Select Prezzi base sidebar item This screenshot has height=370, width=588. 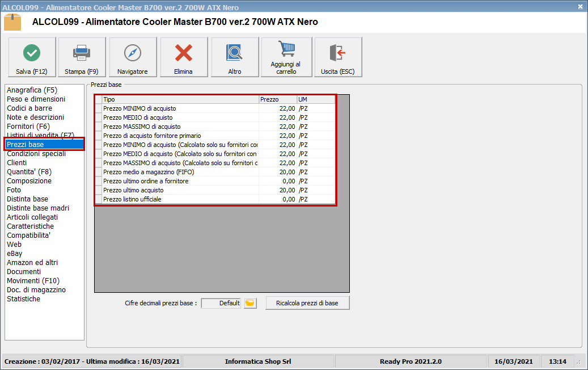click(44, 145)
